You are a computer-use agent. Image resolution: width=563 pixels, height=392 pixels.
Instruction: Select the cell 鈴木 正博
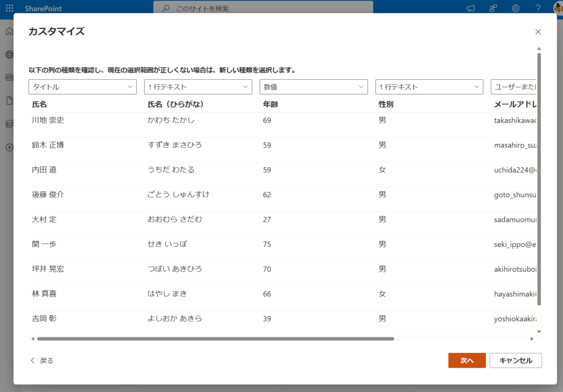(x=48, y=145)
